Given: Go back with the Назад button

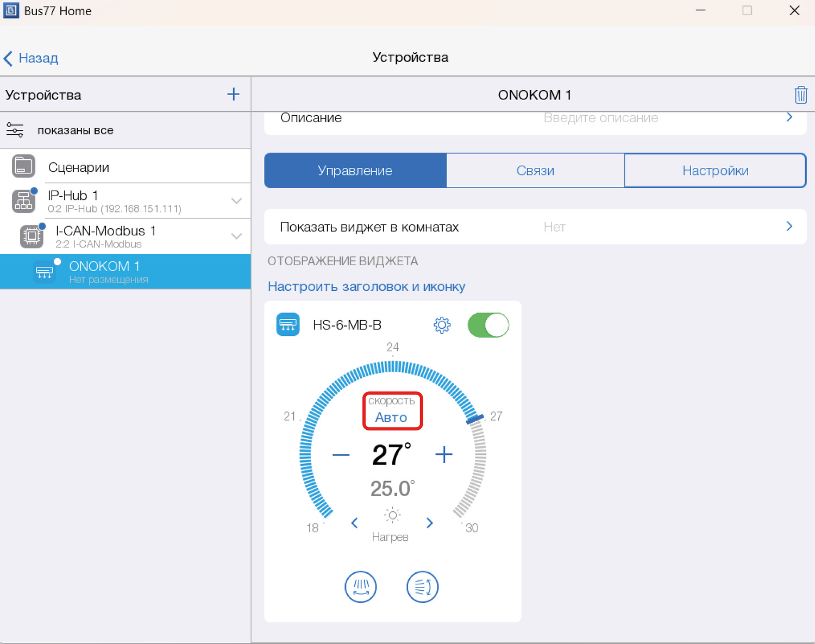Looking at the screenshot, I should (32, 58).
